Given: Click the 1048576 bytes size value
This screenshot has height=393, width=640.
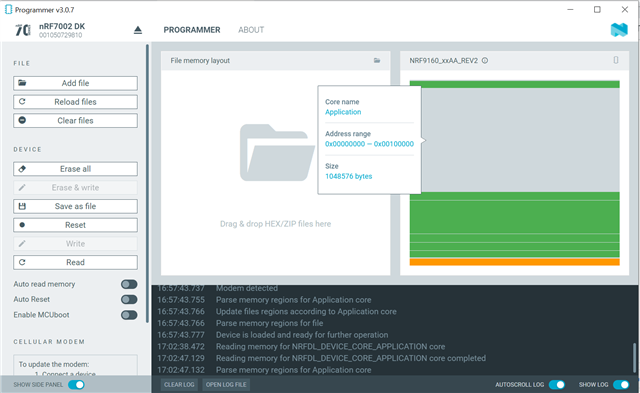Looking at the screenshot, I should point(349,176).
